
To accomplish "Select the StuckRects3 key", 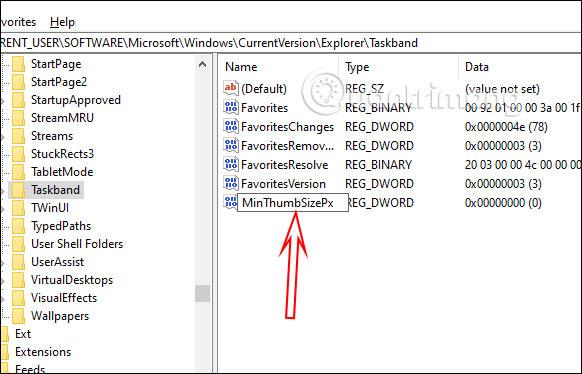I will [62, 154].
